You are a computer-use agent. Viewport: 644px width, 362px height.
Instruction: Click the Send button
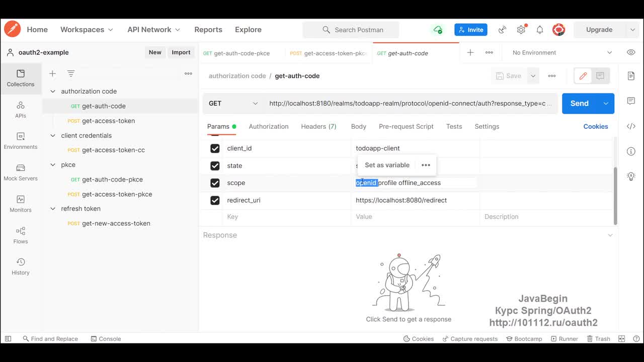pos(579,104)
